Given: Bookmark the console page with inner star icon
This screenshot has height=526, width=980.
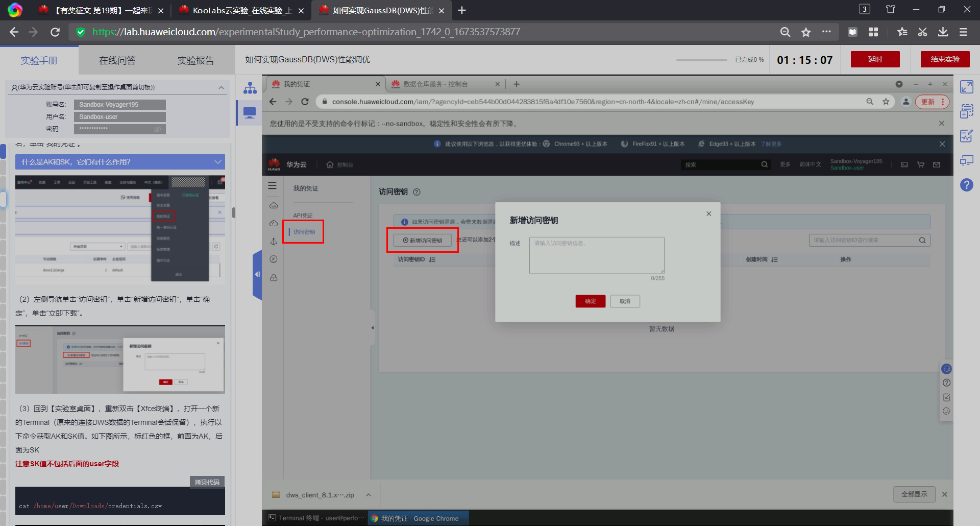Looking at the screenshot, I should point(886,102).
